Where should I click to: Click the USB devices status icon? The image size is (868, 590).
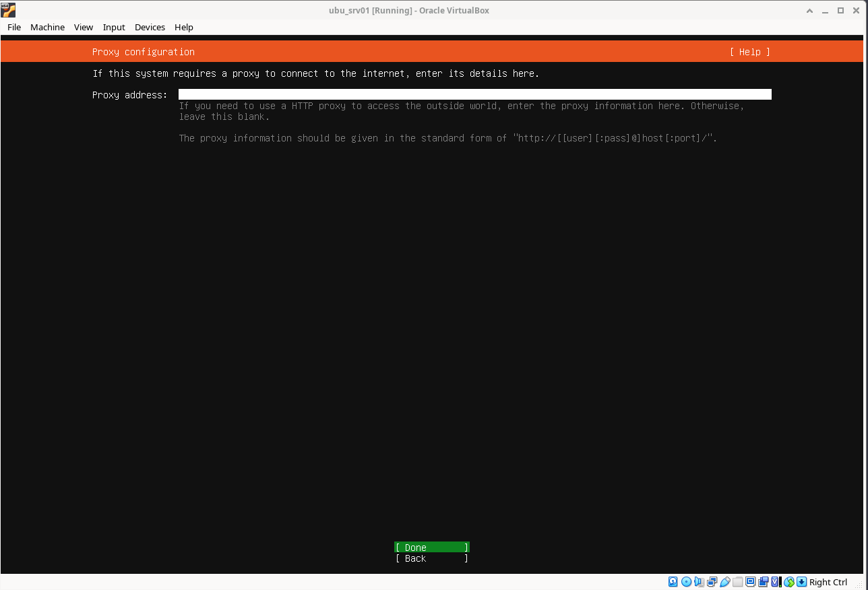tap(724, 582)
